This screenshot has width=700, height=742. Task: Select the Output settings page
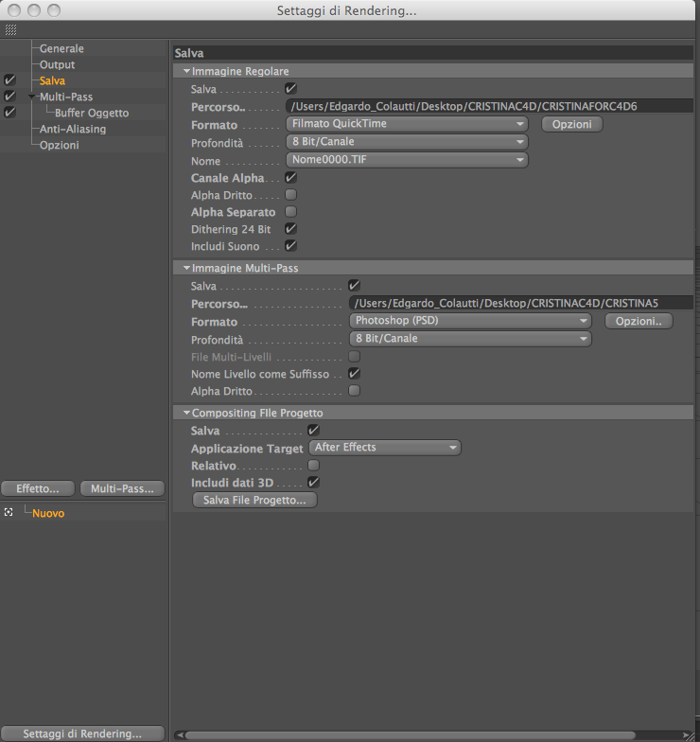coord(57,64)
